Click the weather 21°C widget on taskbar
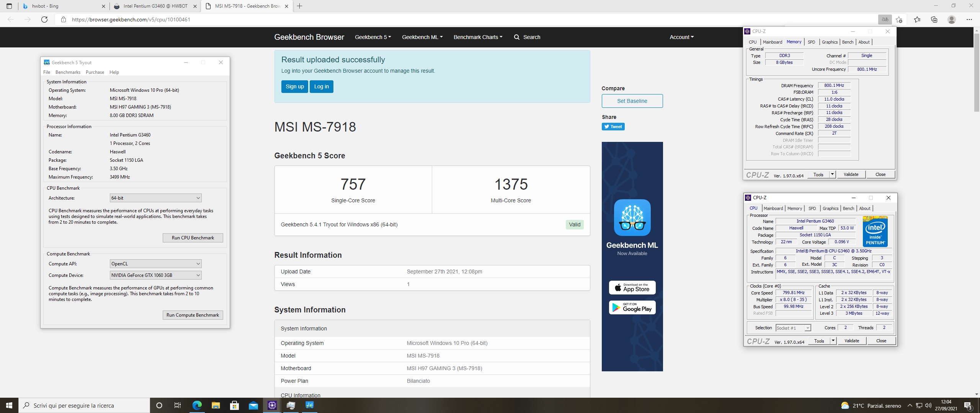 coord(871,405)
